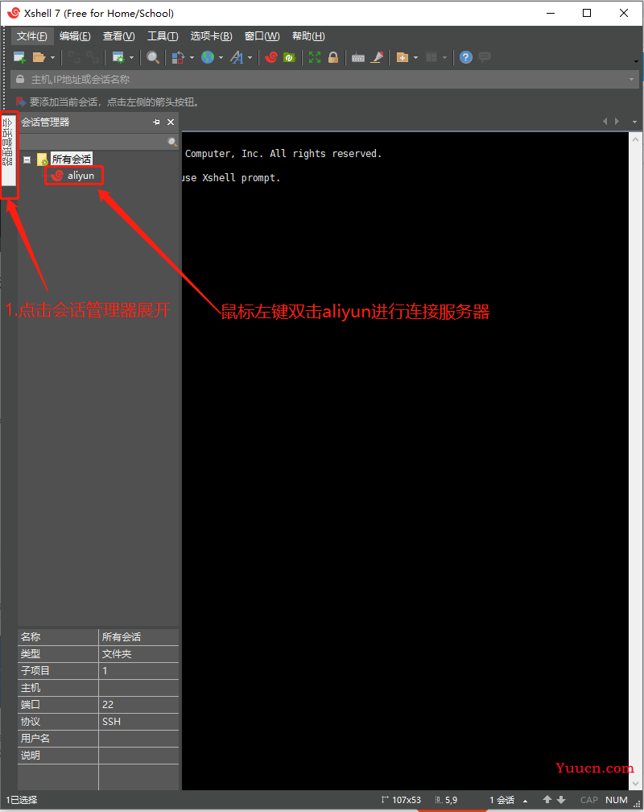
Task: Click the padlock lock-screen icon
Action: pyautogui.click(x=333, y=57)
